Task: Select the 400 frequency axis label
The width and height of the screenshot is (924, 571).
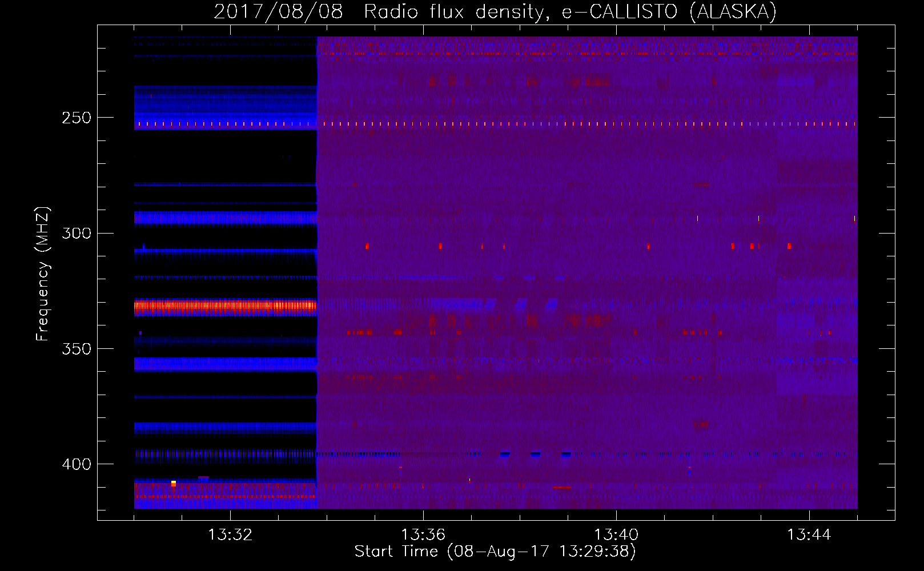Action: [x=77, y=464]
